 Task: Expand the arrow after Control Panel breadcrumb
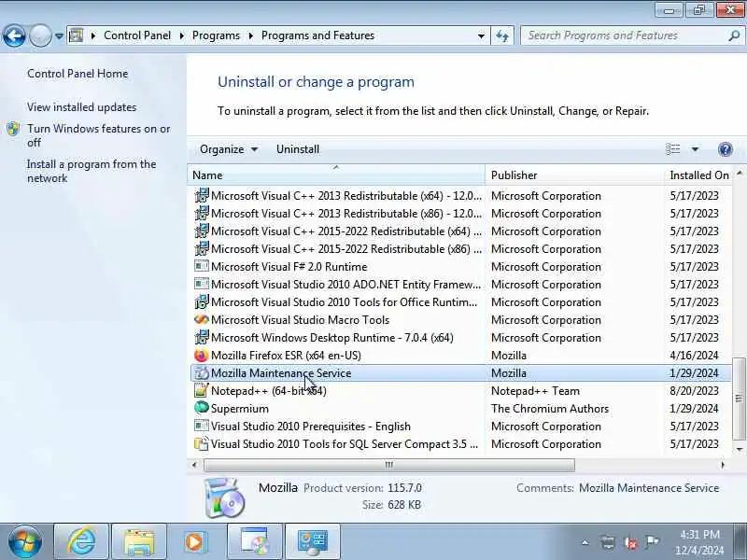pyautogui.click(x=181, y=35)
